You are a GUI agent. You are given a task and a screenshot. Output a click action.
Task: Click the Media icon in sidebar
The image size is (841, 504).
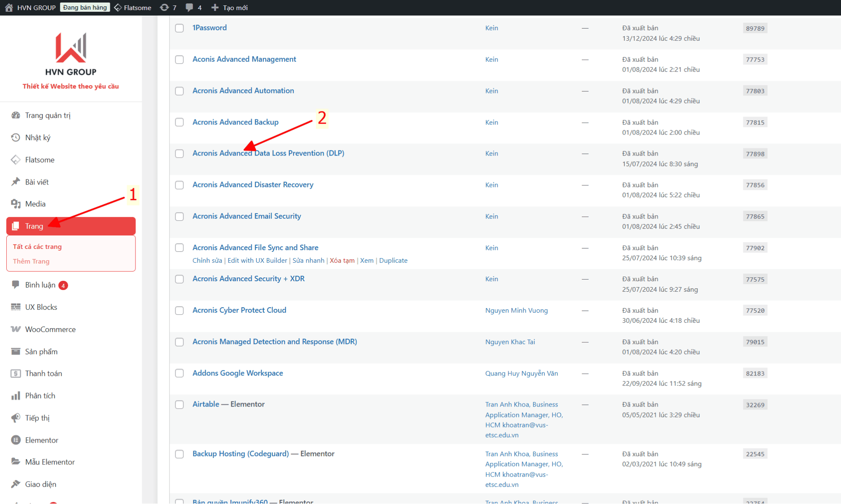(x=16, y=204)
